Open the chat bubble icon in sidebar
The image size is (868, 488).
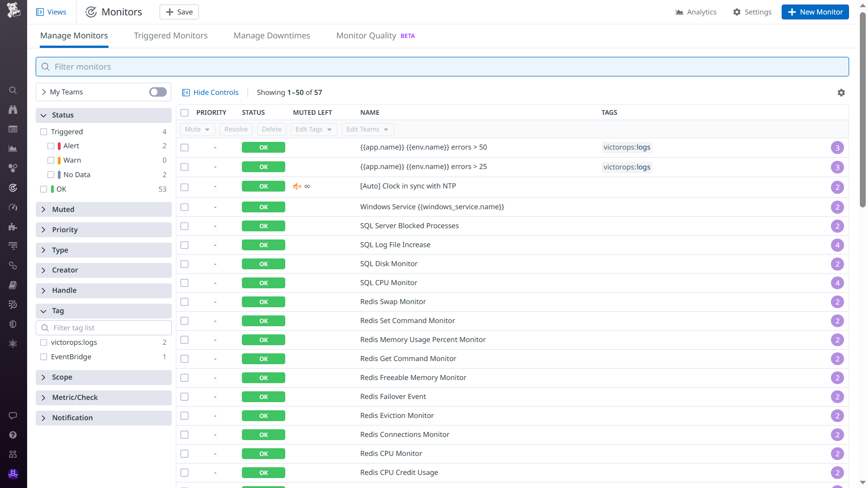click(13, 416)
